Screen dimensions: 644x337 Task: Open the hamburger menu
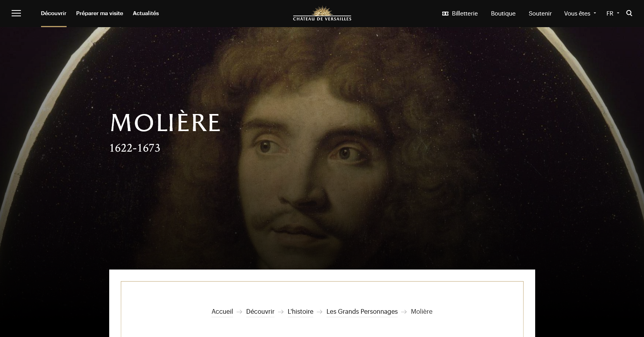point(16,14)
